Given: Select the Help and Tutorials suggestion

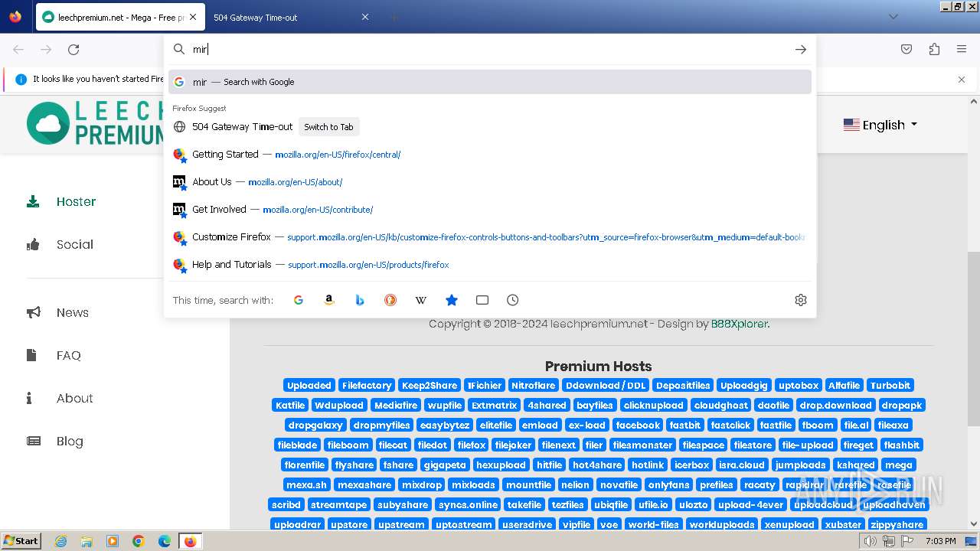Looking at the screenshot, I should tap(490, 265).
